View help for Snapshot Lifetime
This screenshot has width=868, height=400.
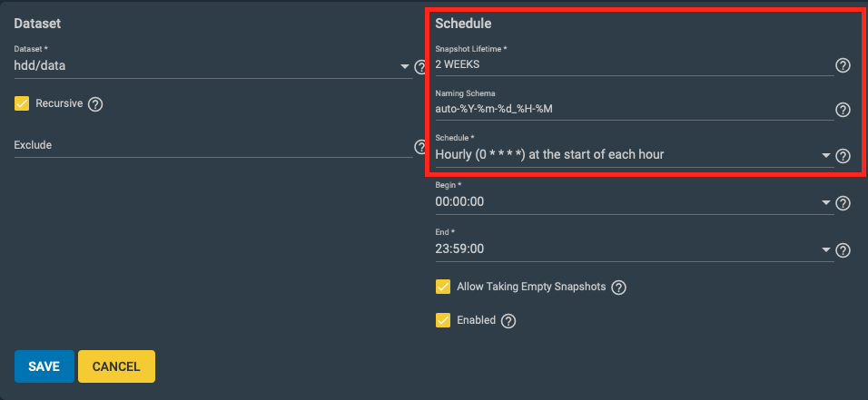point(843,65)
